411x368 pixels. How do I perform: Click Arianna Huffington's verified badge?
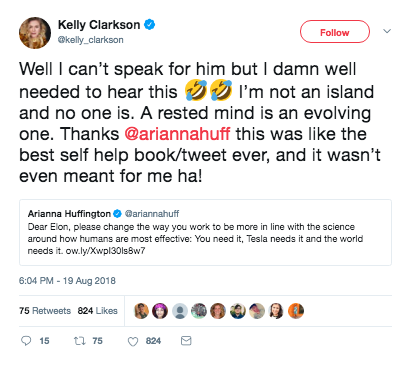click(117, 213)
